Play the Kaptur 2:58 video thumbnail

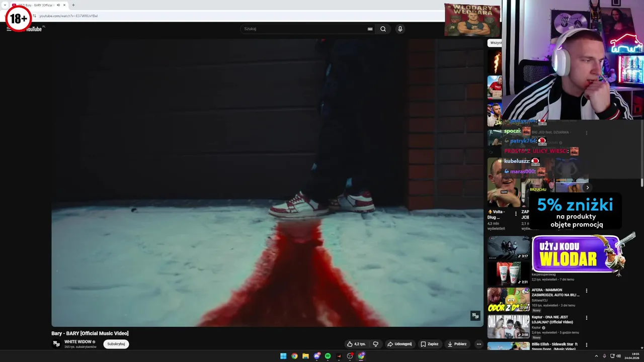[x=508, y=327]
